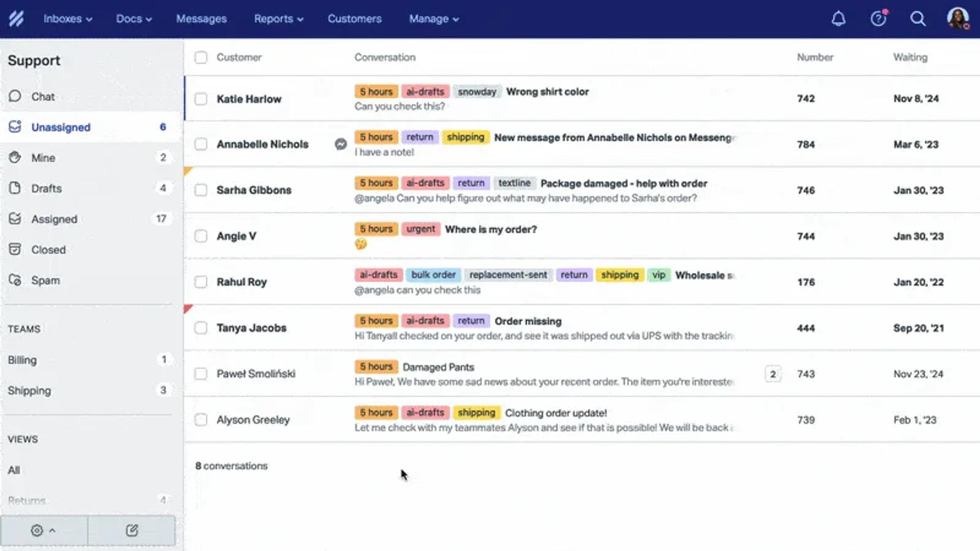Check the Angie V conversation checkbox
This screenshot has height=551, width=980.
coord(201,236)
